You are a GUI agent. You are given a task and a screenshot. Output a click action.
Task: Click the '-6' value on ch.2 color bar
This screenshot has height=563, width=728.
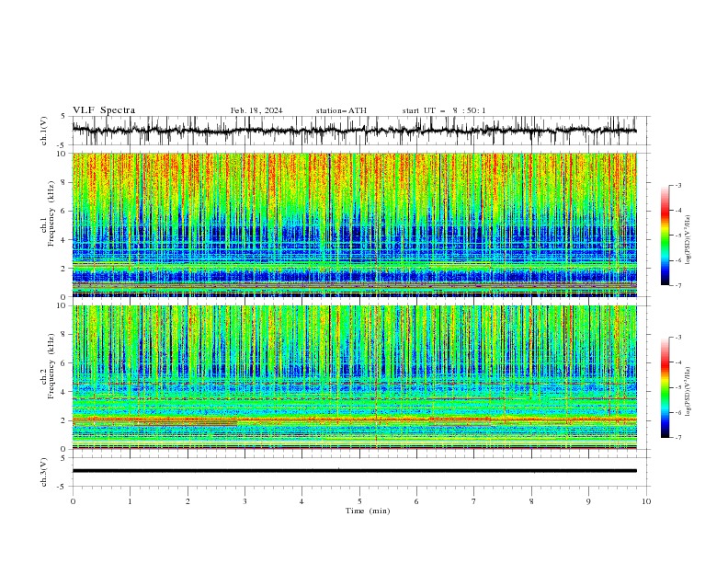[677, 412]
